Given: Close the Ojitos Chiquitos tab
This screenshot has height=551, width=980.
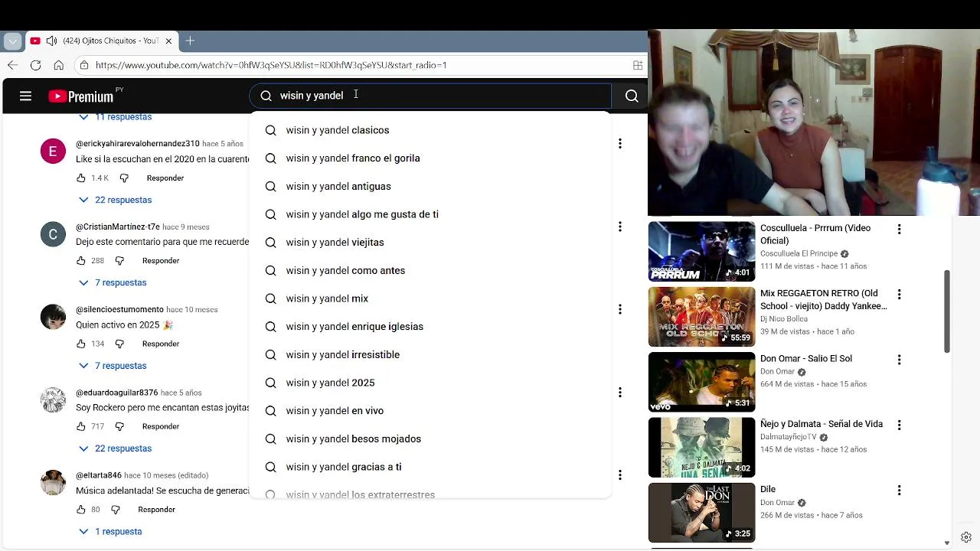Looking at the screenshot, I should [168, 41].
